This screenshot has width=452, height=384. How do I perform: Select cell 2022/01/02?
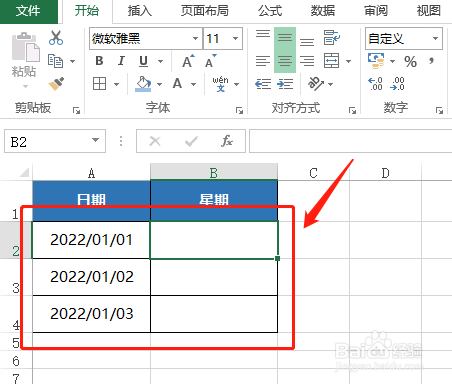tap(91, 277)
